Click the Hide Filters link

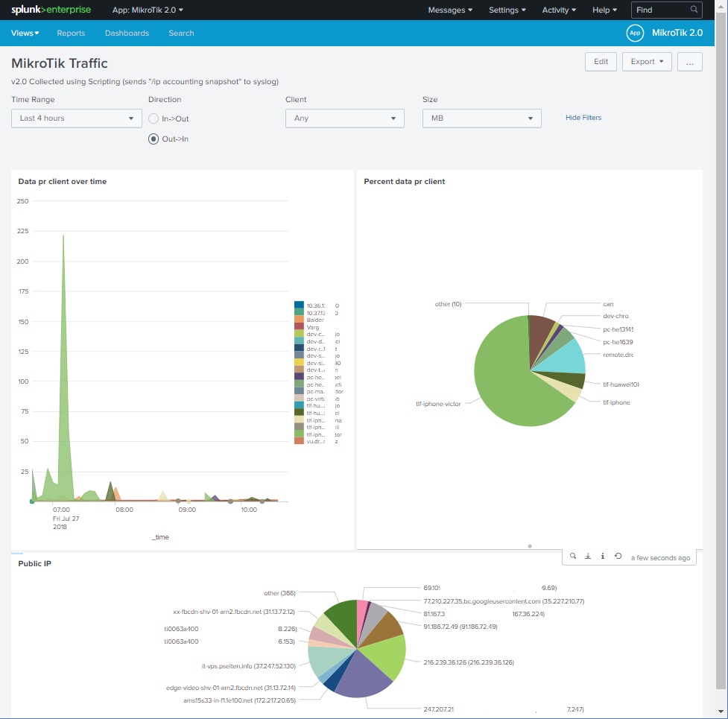pos(583,118)
